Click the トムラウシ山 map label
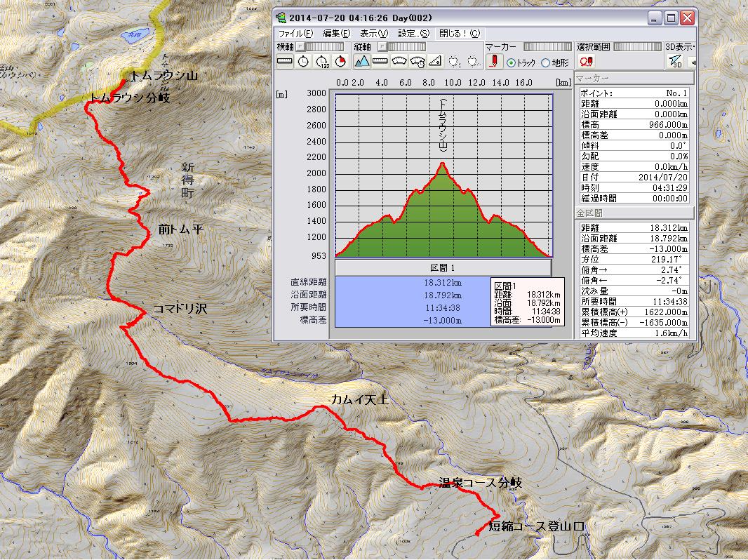Viewport: 748px width, 560px height. click(163, 75)
